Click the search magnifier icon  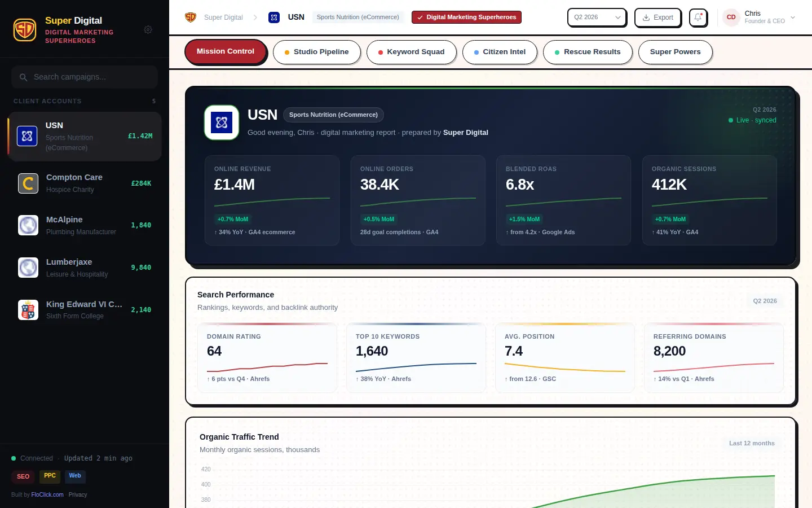23,77
